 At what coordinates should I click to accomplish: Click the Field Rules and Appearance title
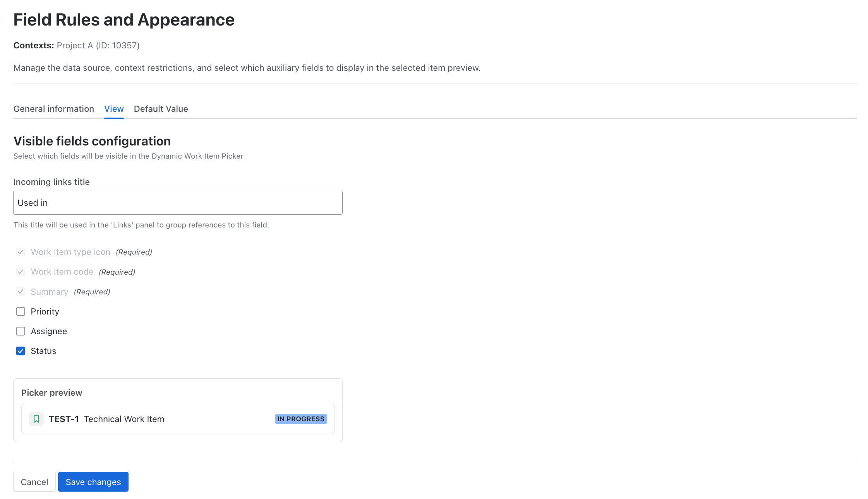coord(124,20)
